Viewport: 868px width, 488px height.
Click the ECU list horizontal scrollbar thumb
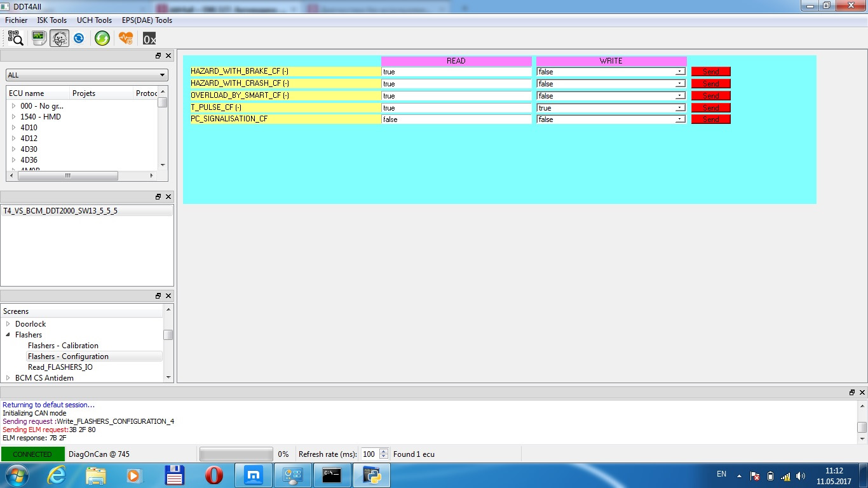click(67, 175)
